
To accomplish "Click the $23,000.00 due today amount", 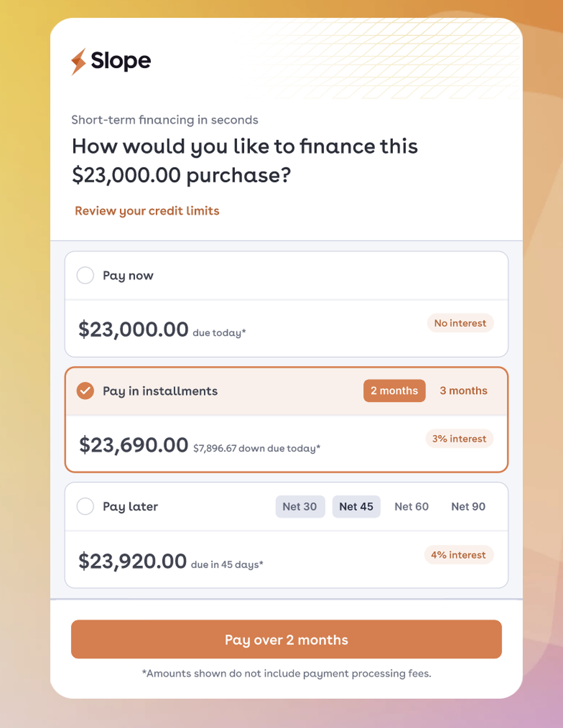I will click(133, 329).
